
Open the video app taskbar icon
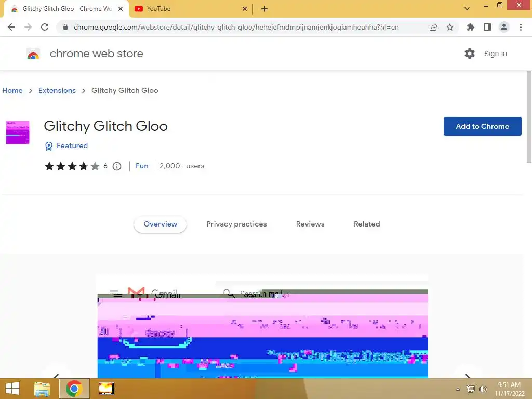[x=107, y=389]
